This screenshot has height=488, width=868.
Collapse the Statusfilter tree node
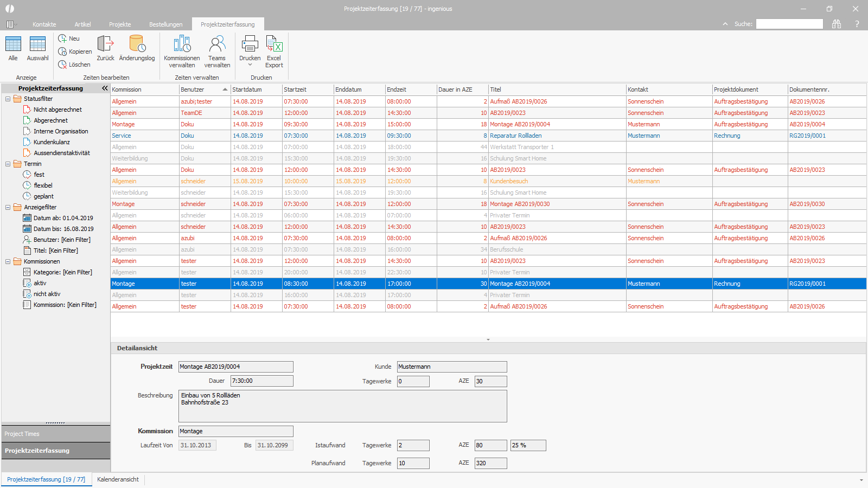pyautogui.click(x=8, y=99)
